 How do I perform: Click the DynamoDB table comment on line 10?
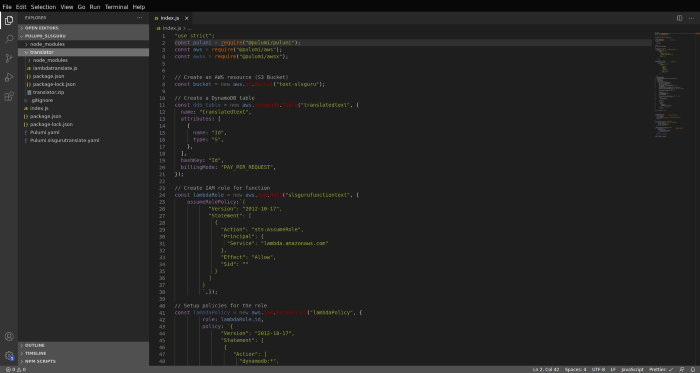214,98
